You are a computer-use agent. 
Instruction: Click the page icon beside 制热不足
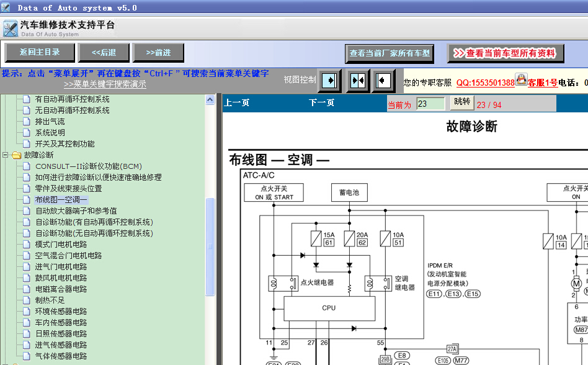27,300
